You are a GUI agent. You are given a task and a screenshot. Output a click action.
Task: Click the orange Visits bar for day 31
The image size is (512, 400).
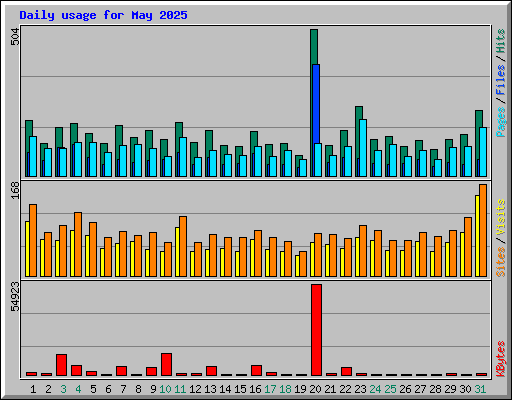point(483,230)
